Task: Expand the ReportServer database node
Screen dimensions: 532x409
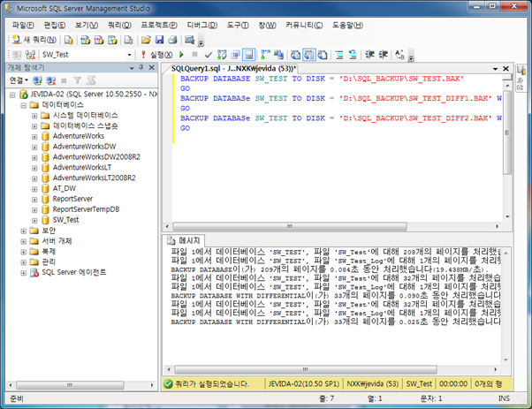Action: (x=34, y=200)
